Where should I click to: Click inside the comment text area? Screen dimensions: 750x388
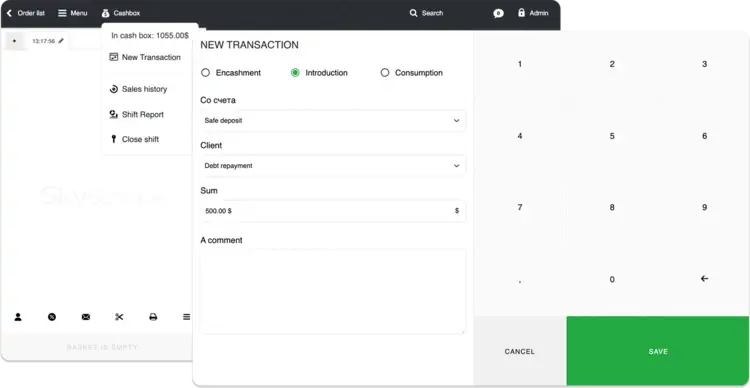332,291
